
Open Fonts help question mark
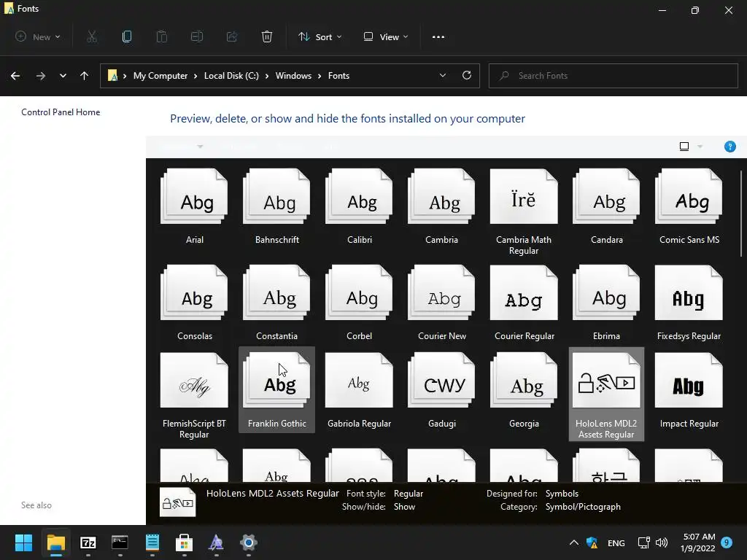[x=729, y=147]
